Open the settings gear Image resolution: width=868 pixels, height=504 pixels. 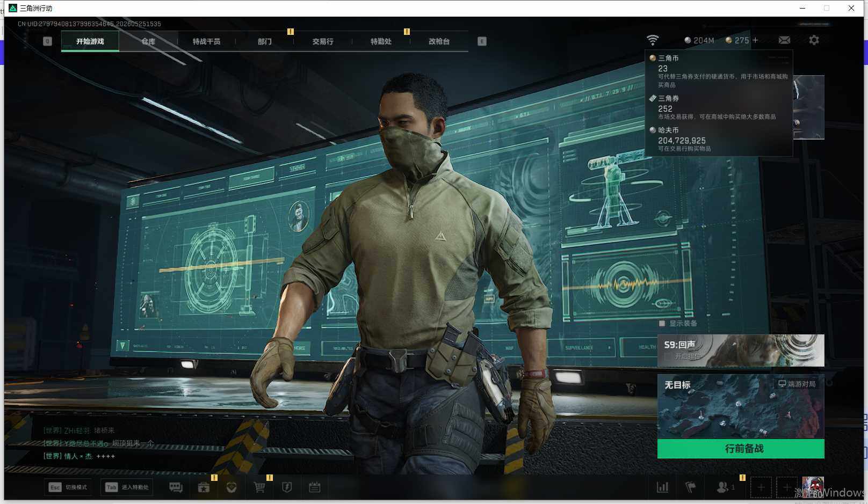(x=814, y=40)
